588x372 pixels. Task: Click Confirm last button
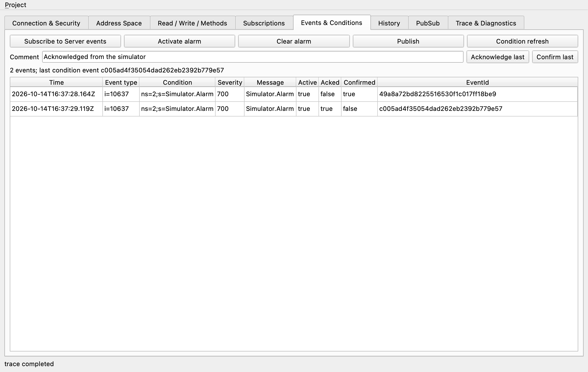(x=555, y=57)
